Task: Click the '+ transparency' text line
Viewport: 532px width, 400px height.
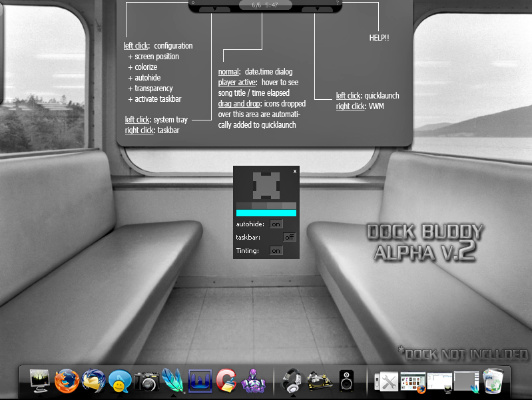Action: [150, 89]
